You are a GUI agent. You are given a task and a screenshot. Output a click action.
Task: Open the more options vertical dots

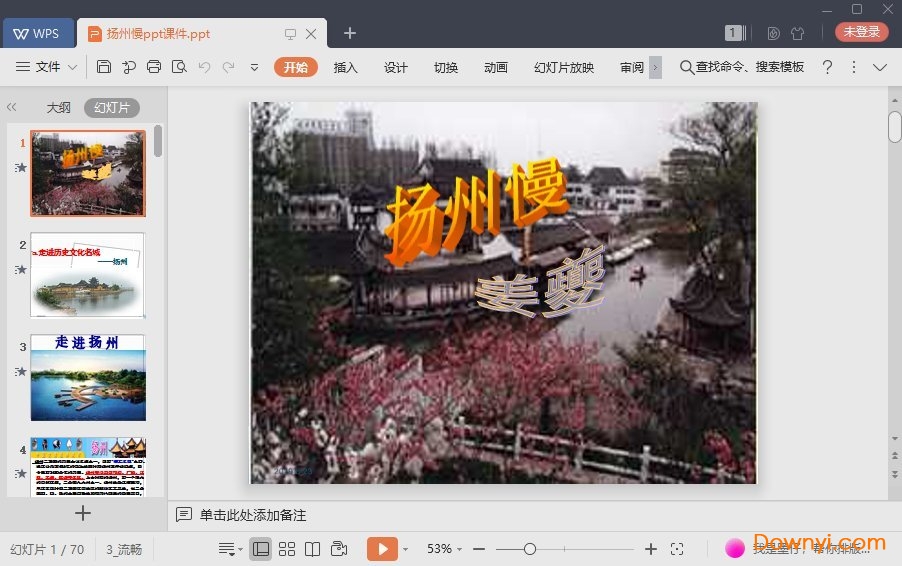(854, 67)
